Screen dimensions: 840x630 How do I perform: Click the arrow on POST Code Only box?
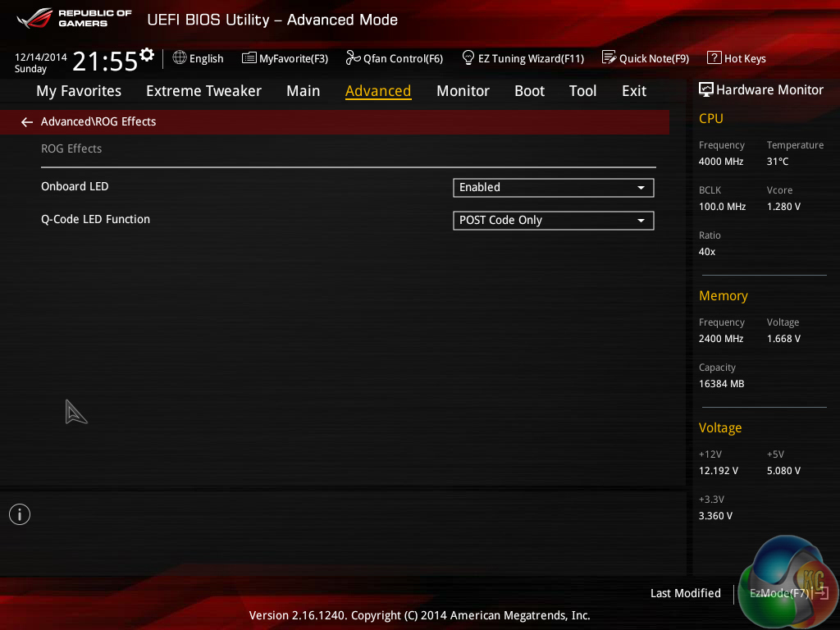pos(641,221)
